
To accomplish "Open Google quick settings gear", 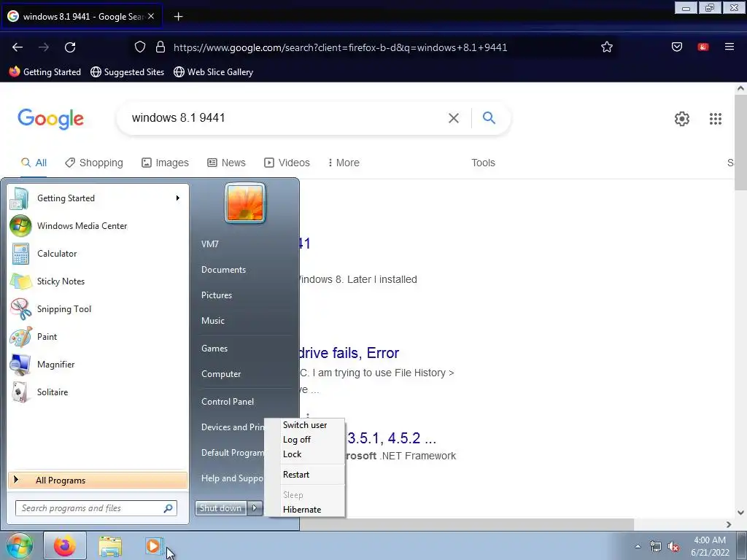I will point(682,119).
